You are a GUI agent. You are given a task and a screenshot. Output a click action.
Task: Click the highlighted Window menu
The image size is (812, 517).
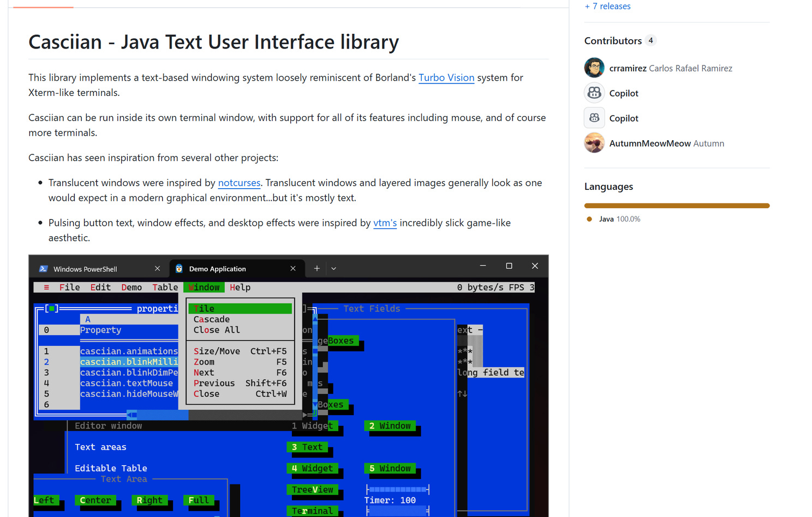(204, 287)
